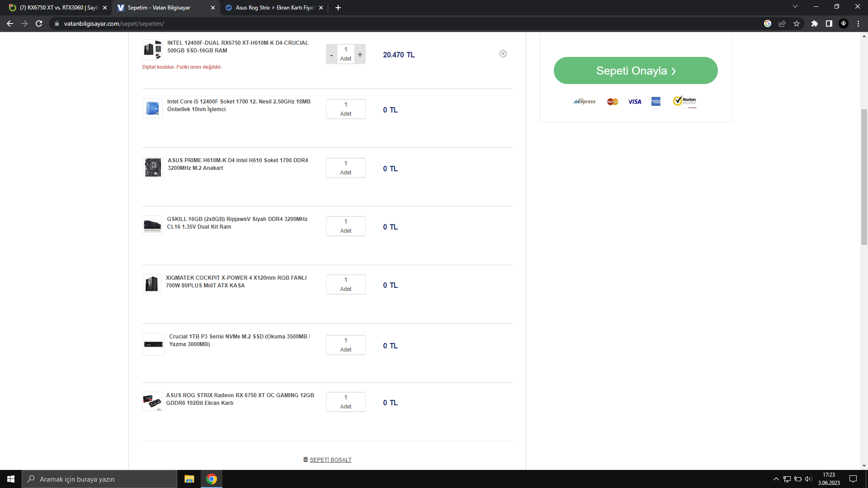Show hidden system tray icons
The width and height of the screenshot is (868, 488).
[776, 479]
